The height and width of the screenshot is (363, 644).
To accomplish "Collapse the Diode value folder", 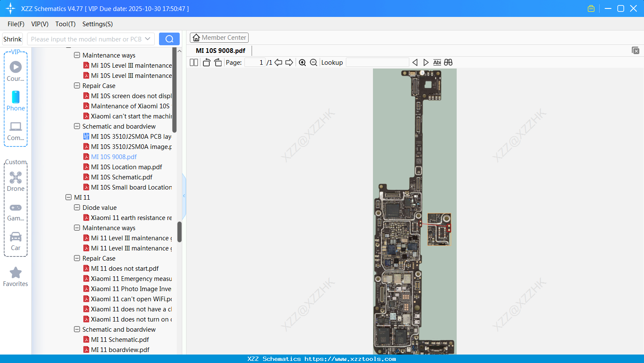I will point(77,208).
